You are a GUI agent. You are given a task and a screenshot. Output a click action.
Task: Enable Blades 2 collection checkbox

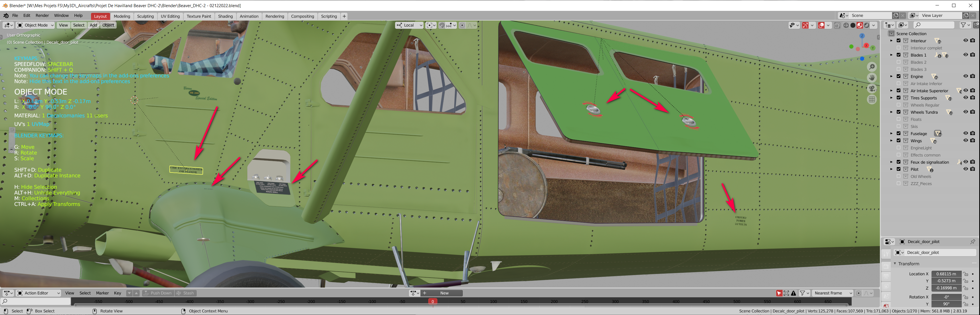pyautogui.click(x=899, y=62)
